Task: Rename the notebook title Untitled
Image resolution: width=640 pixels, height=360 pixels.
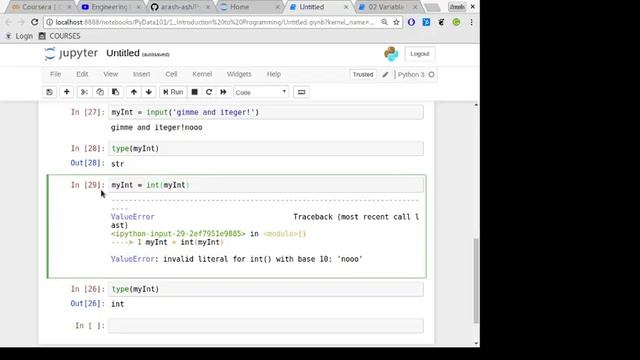Action: pos(122,53)
